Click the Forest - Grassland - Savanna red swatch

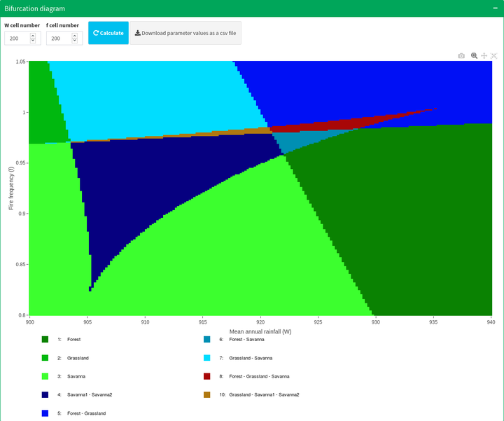point(207,376)
